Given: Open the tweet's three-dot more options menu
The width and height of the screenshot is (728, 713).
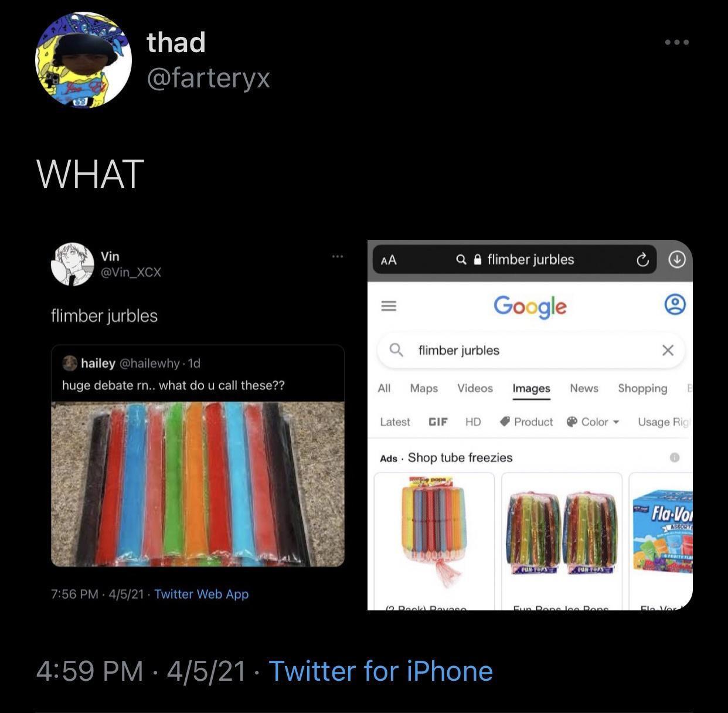Looking at the screenshot, I should click(677, 42).
